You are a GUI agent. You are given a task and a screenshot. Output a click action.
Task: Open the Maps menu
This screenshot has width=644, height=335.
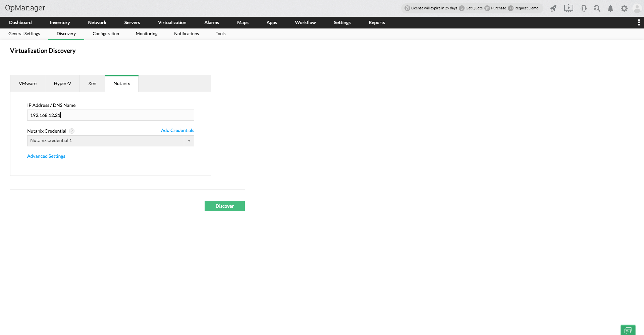(243, 22)
